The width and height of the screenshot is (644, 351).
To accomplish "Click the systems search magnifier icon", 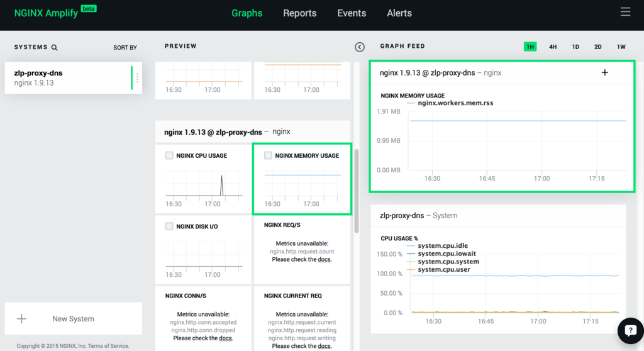I will pos(54,48).
